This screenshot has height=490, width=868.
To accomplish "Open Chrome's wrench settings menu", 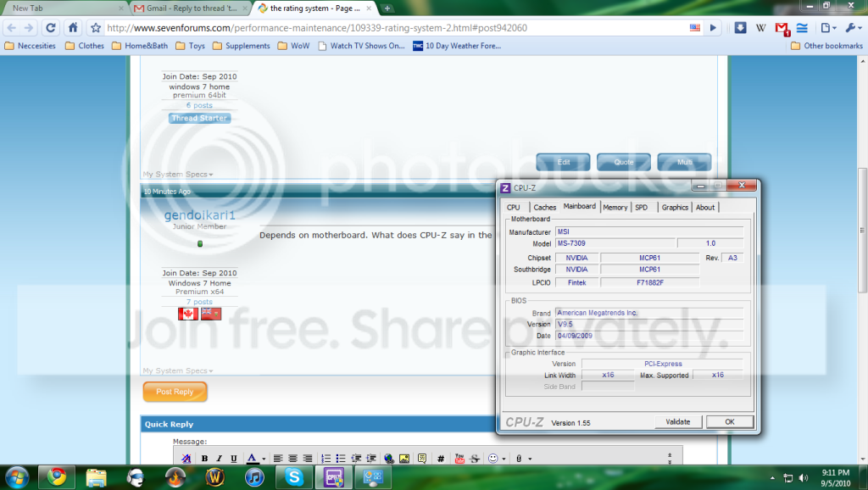I will coord(853,28).
